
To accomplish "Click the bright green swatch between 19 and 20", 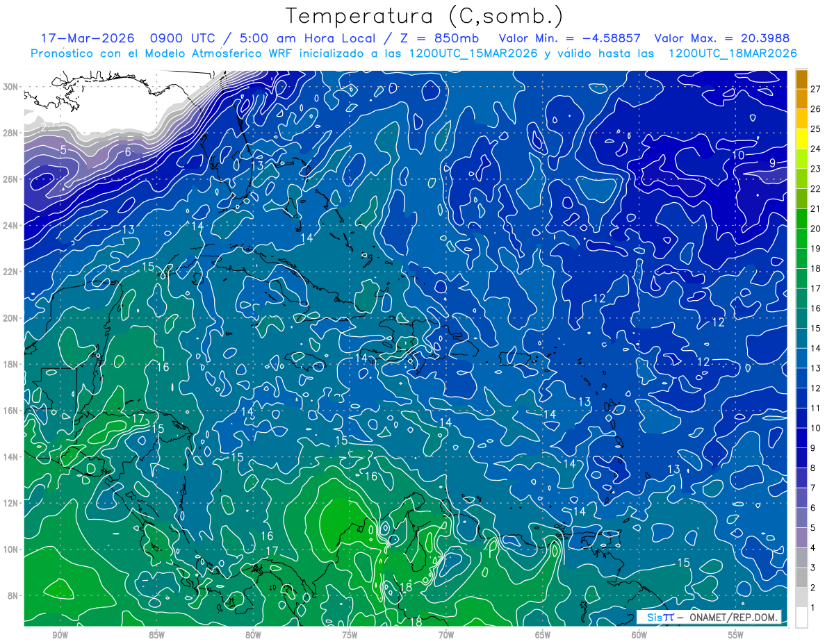I will [x=801, y=239].
